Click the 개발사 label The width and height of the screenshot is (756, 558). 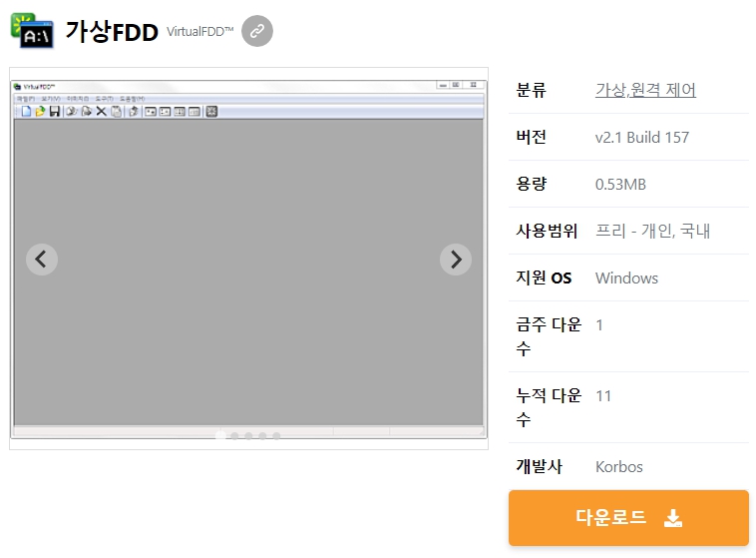pyautogui.click(x=539, y=466)
